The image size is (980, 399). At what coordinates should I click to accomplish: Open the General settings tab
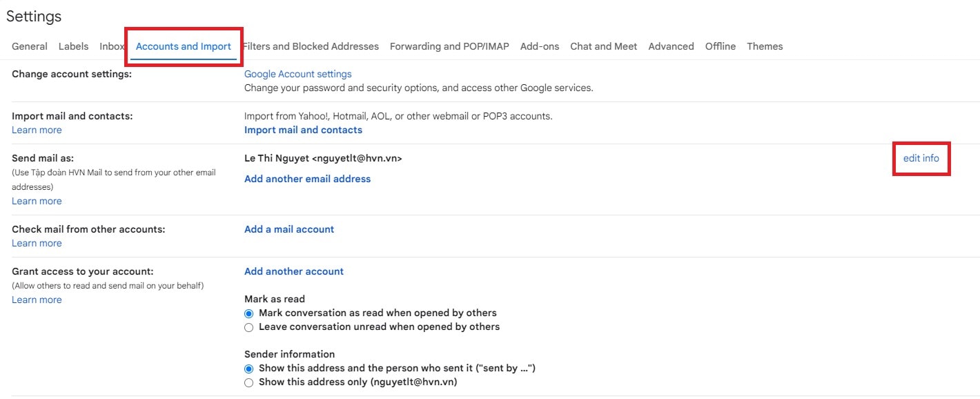[30, 46]
